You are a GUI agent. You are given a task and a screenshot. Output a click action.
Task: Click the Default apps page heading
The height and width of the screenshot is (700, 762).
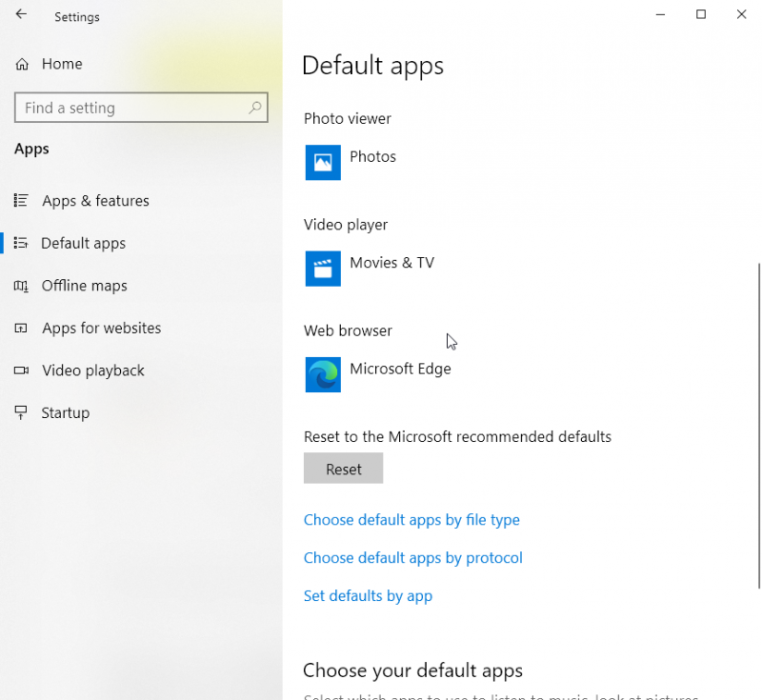click(372, 66)
